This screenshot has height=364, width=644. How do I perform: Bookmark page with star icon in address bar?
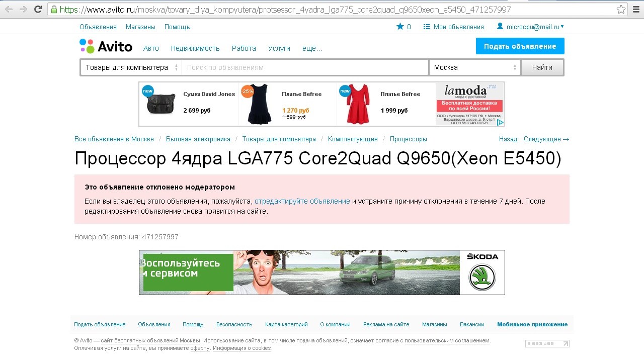click(x=621, y=9)
